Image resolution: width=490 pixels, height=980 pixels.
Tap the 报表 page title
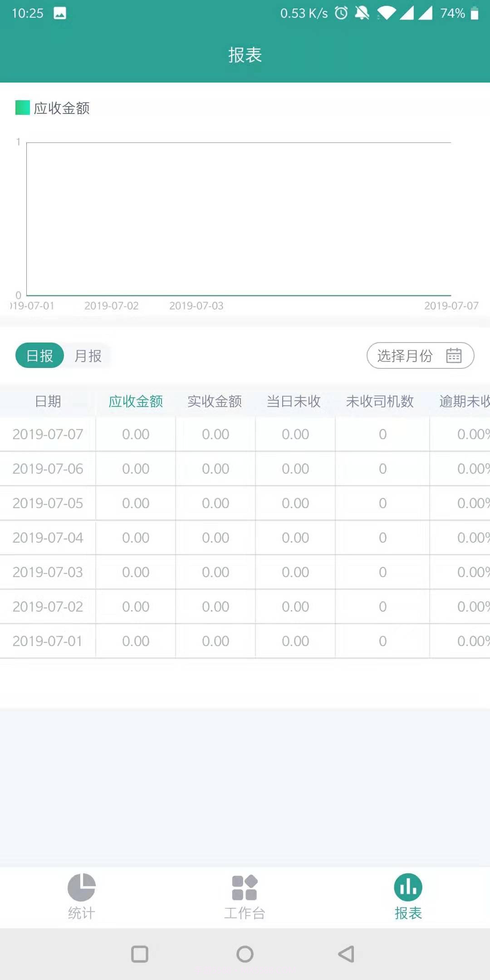tap(245, 55)
